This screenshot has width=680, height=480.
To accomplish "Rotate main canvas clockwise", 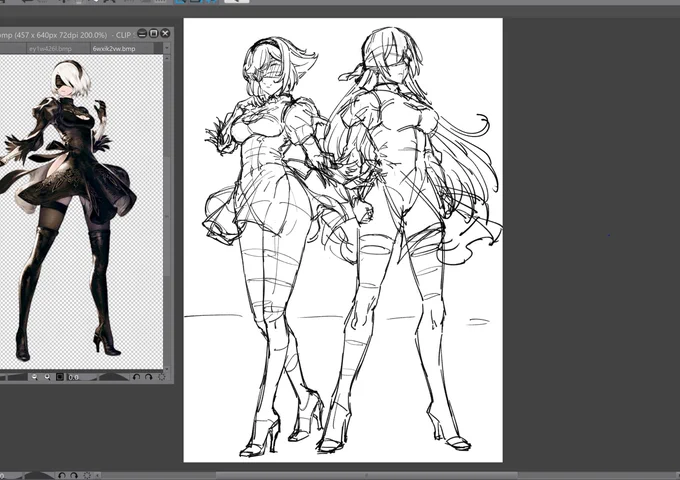I will 74,476.
